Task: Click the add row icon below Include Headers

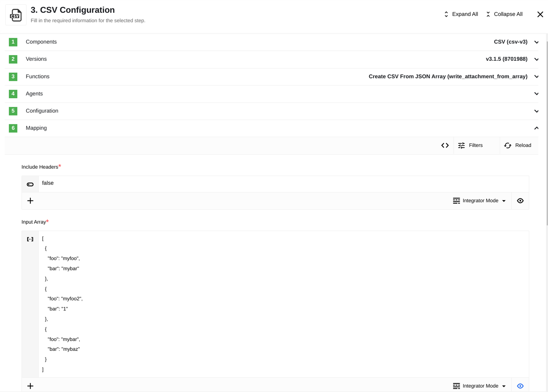Action: coord(30,201)
